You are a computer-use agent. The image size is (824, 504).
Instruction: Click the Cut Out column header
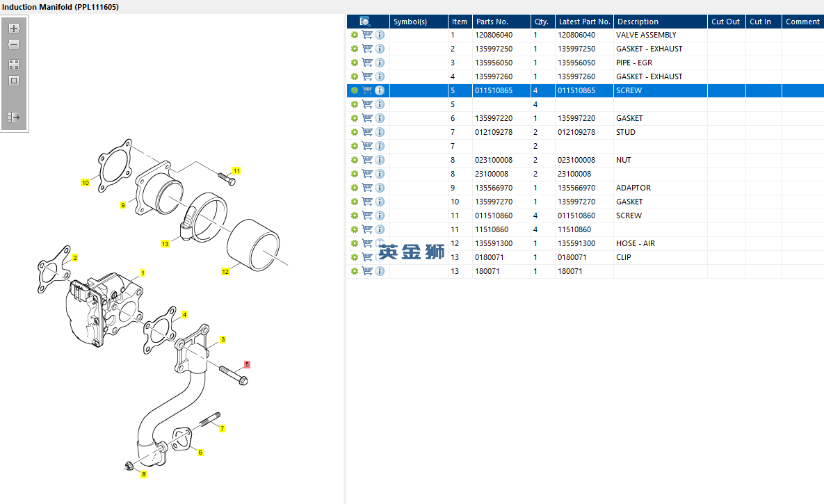point(726,22)
